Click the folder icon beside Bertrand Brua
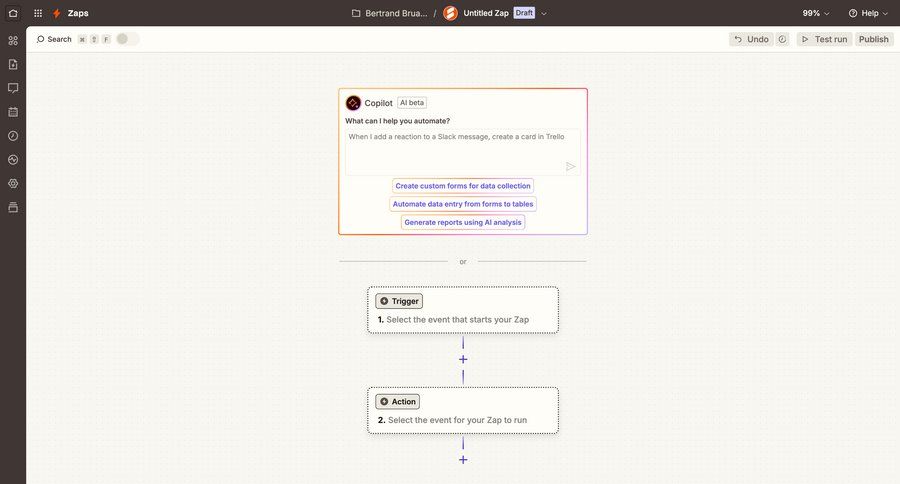This screenshot has width=900, height=484. point(356,13)
